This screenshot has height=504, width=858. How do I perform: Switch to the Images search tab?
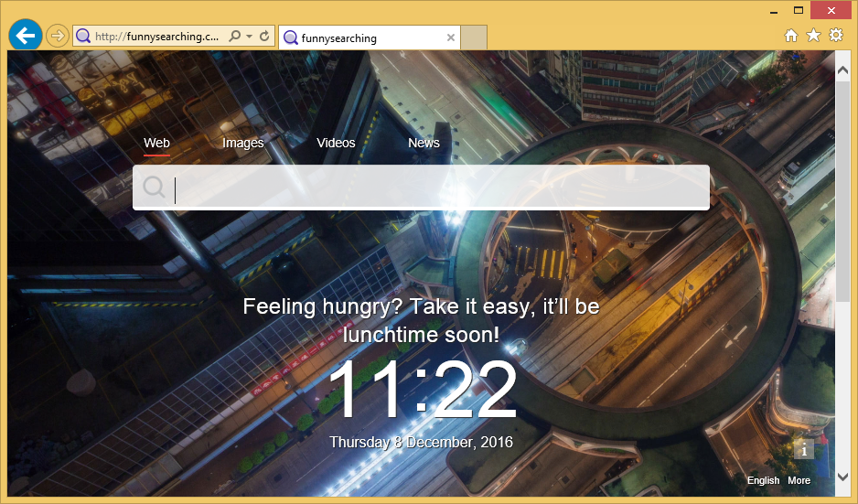click(x=243, y=144)
